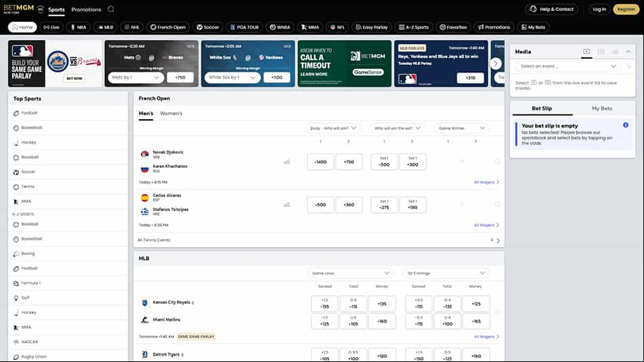Open Help & Contact
This screenshot has height=362, width=644.
pyautogui.click(x=552, y=9)
